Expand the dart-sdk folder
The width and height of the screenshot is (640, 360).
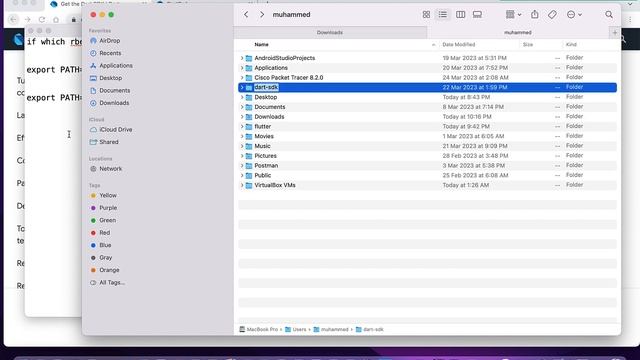(x=242, y=87)
